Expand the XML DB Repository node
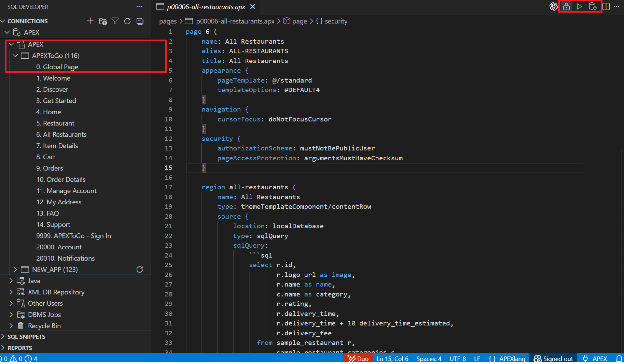 [11, 292]
